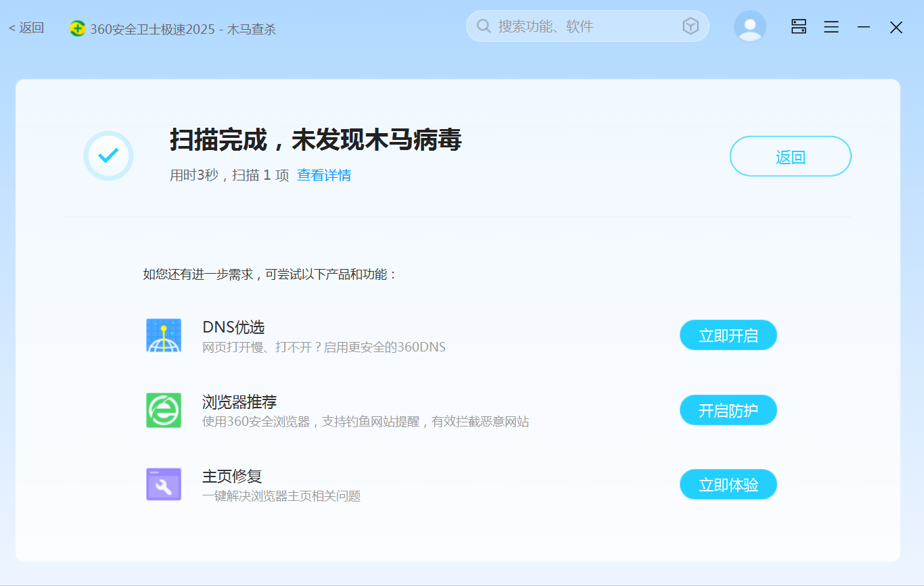
Task: Open the cube icon in search box
Action: point(690,26)
